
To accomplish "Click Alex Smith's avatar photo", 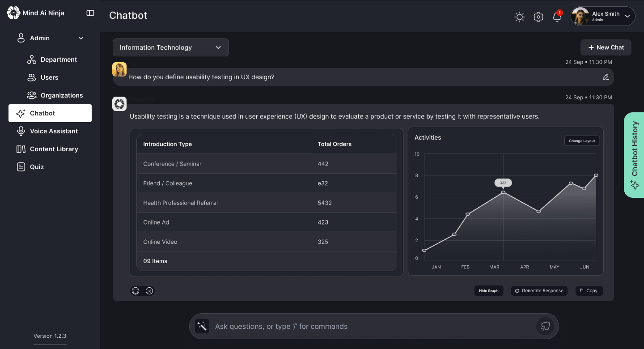I will (580, 17).
